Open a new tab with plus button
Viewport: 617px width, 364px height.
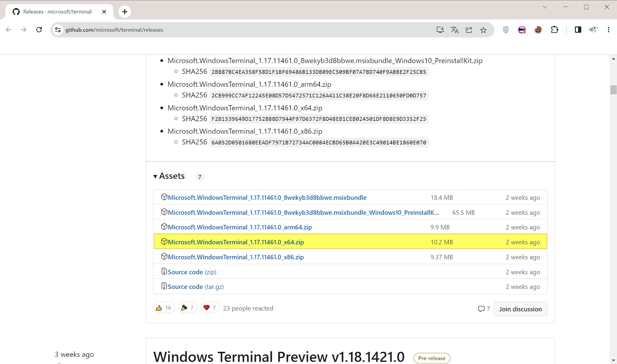pyautogui.click(x=125, y=12)
